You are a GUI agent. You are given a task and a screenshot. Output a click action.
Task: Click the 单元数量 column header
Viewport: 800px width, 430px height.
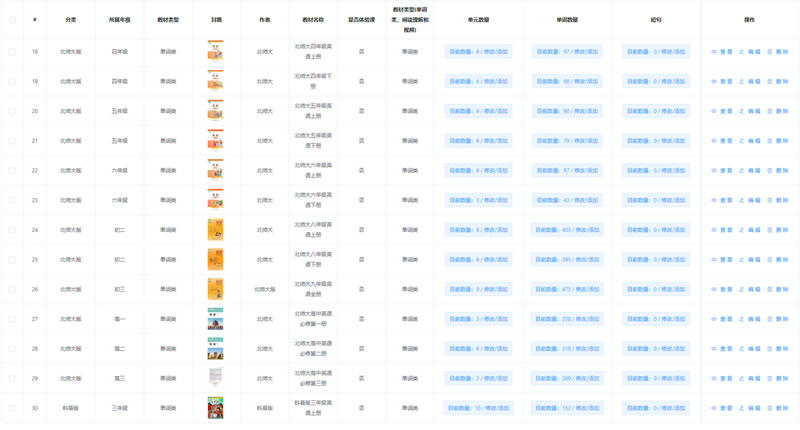click(478, 20)
